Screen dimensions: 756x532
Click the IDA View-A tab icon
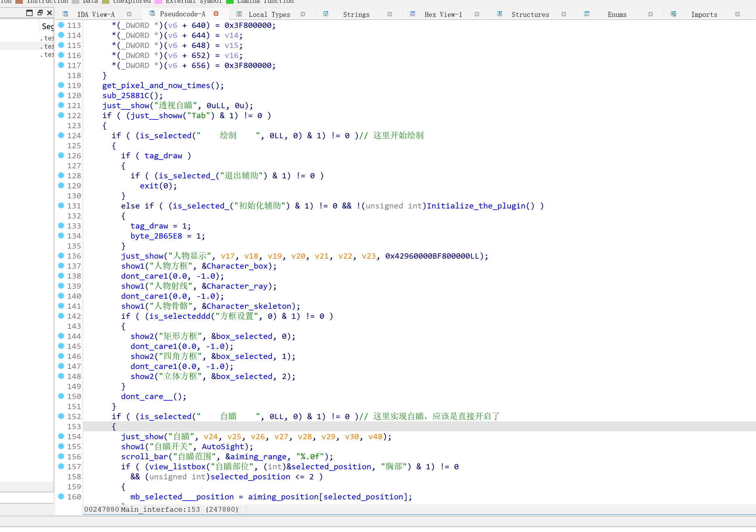coord(65,14)
